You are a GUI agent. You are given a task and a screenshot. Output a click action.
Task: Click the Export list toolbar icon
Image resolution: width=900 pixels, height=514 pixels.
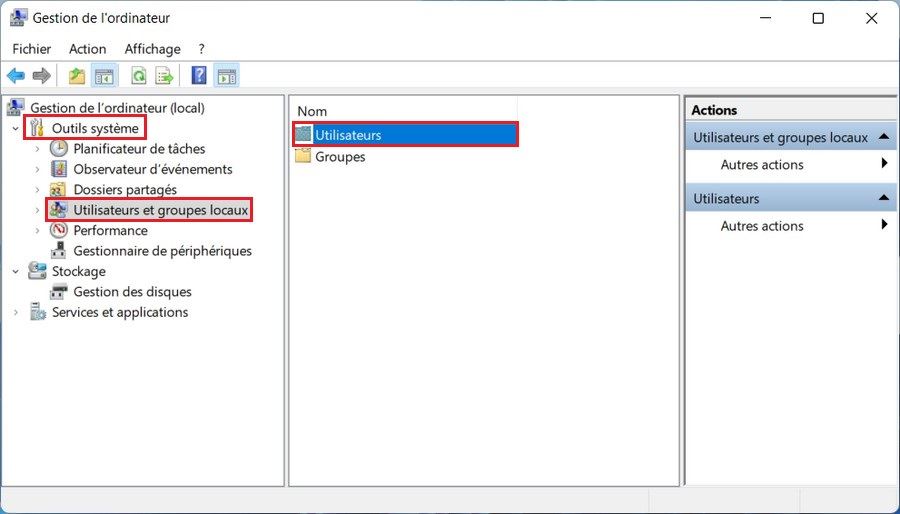coord(164,76)
